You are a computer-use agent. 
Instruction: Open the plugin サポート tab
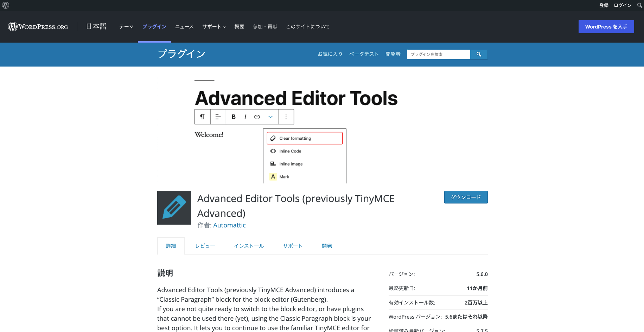(293, 246)
